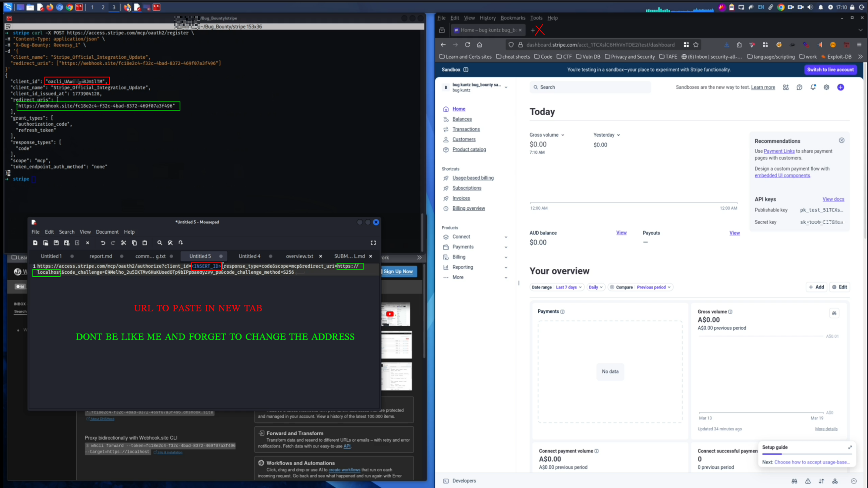The width and height of the screenshot is (868, 488).
Task: Switch to the report.md tab in Mousepad
Action: tap(101, 256)
